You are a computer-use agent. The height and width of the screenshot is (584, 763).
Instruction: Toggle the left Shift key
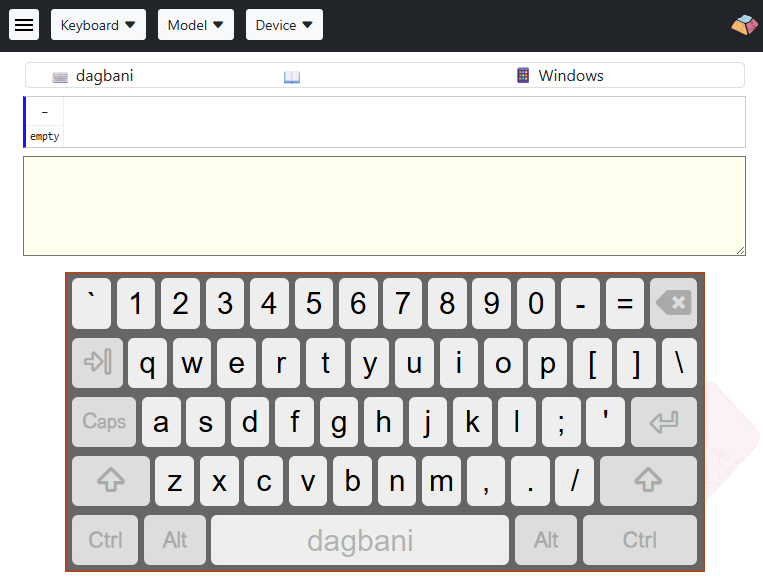tap(111, 481)
